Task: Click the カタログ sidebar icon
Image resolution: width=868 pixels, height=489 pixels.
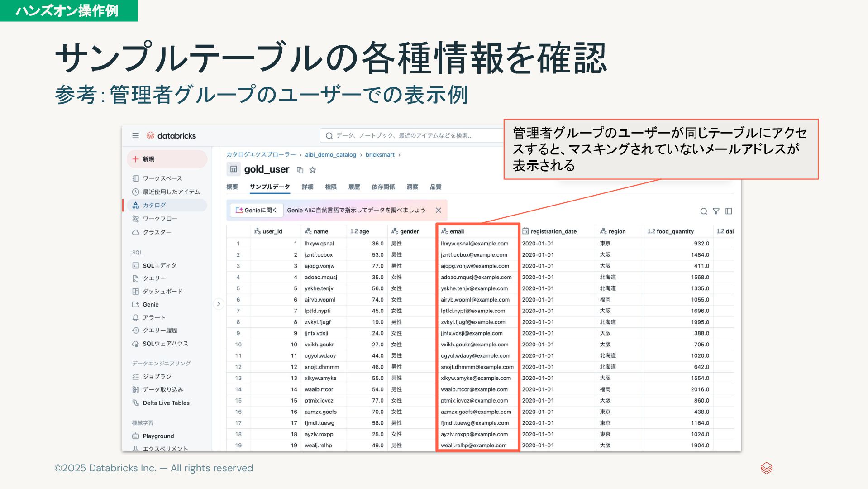Action: click(135, 206)
